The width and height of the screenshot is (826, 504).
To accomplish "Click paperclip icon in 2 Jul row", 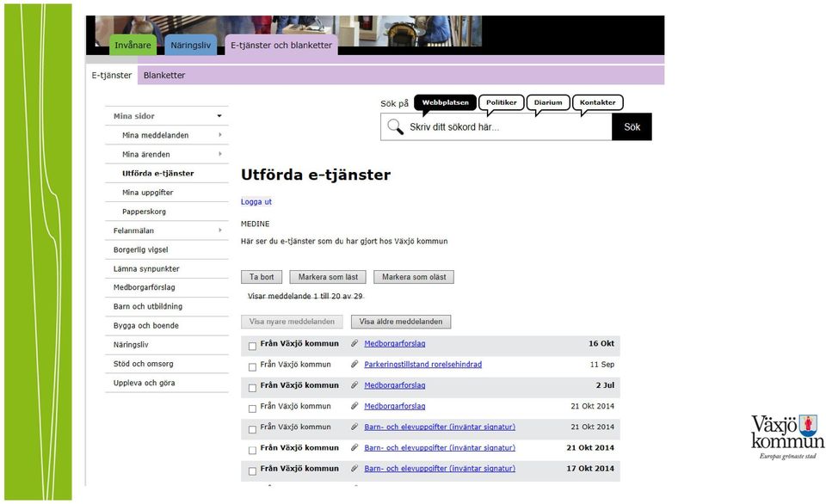I will (x=354, y=385).
